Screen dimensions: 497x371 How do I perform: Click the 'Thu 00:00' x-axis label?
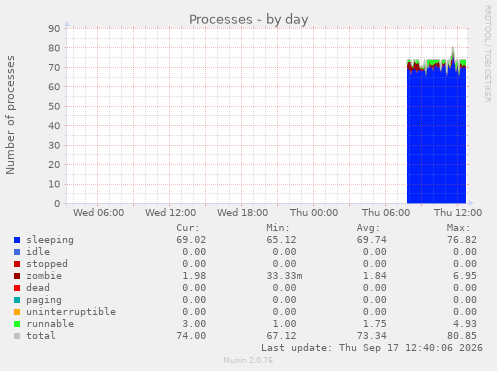[x=314, y=213]
